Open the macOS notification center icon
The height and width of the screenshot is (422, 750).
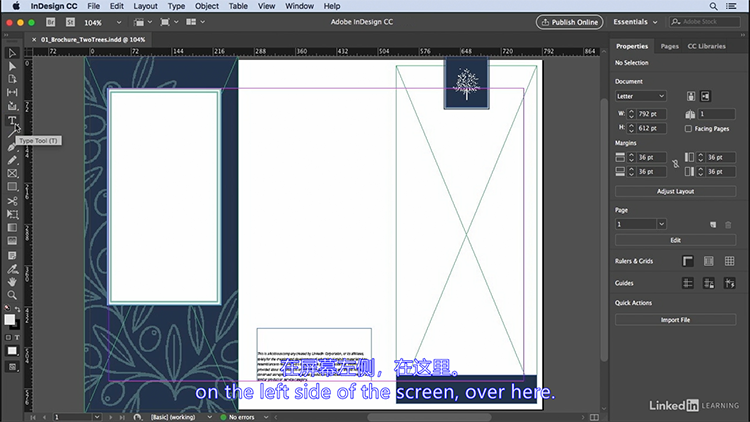point(731,6)
